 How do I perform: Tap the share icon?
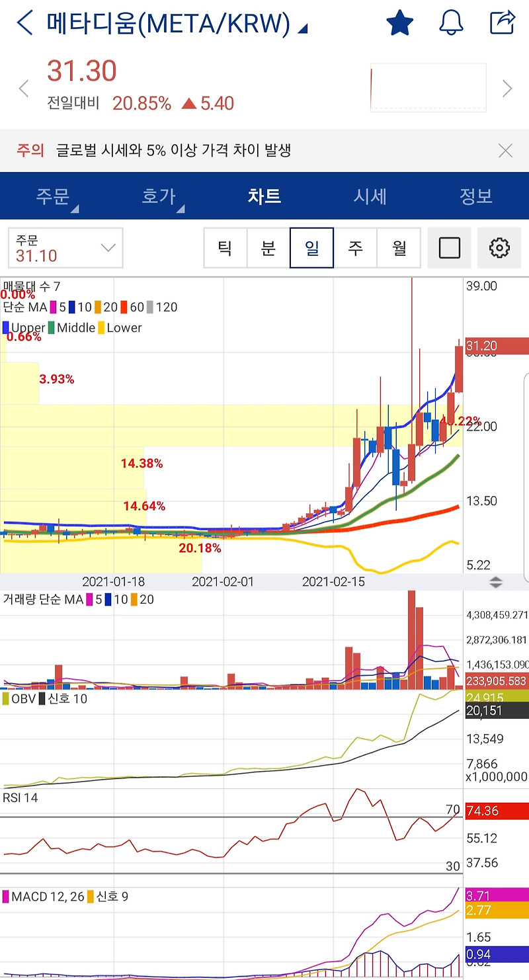coord(503,22)
